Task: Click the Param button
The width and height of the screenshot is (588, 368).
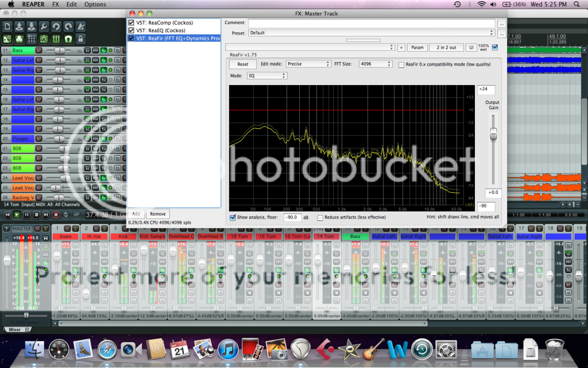Action: click(x=417, y=47)
